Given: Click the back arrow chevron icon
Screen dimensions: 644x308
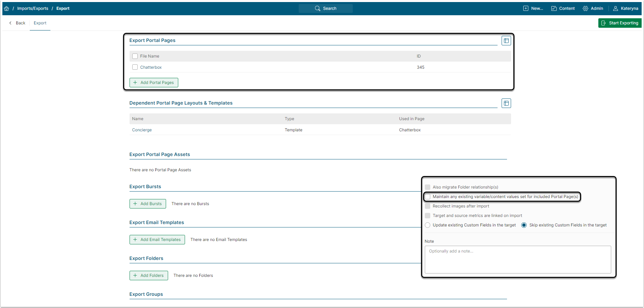Looking at the screenshot, I should (10, 23).
